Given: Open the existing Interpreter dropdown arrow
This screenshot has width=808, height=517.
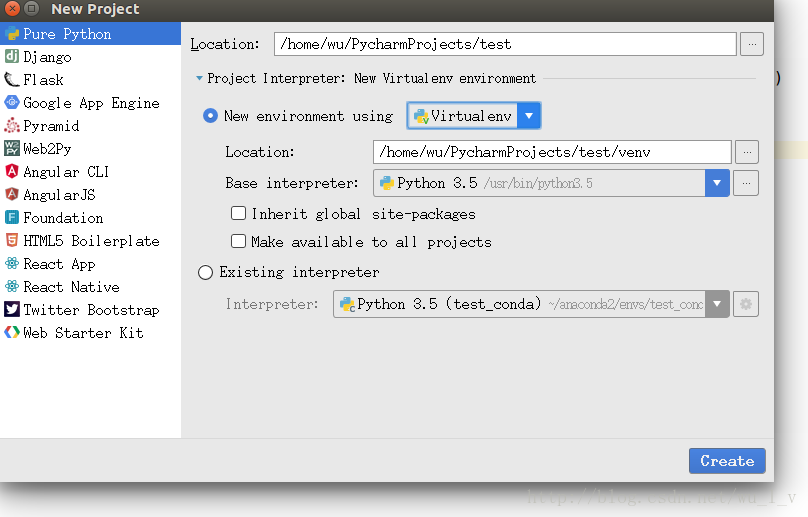Looking at the screenshot, I should (x=717, y=304).
